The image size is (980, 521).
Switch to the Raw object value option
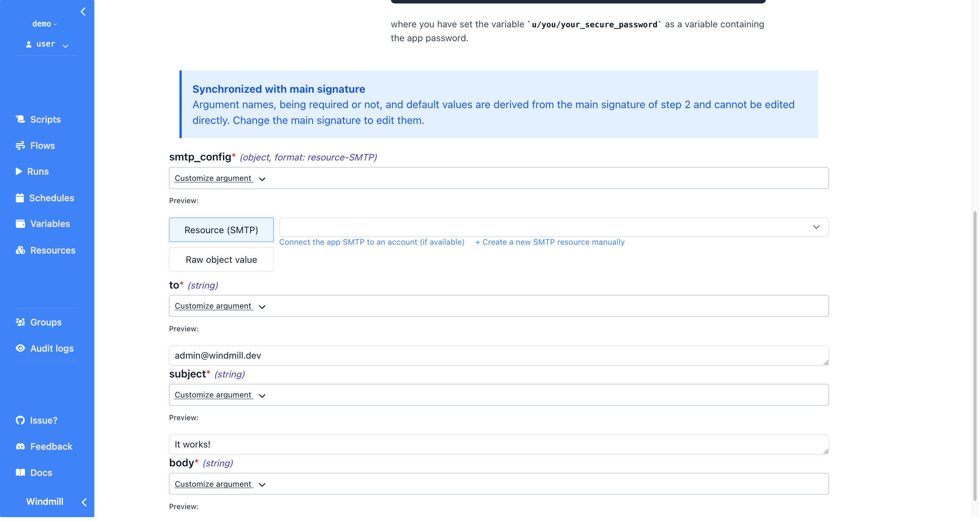[x=221, y=259]
